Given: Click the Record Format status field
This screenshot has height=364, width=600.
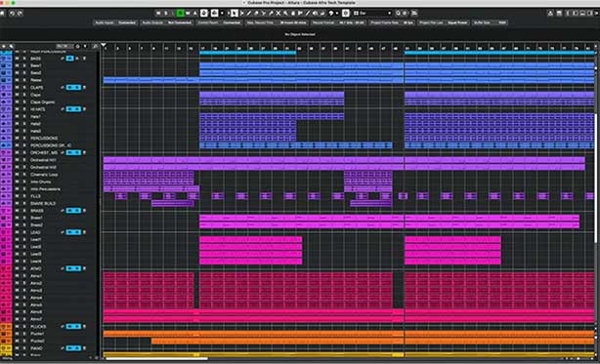Looking at the screenshot, I should coord(338,22).
